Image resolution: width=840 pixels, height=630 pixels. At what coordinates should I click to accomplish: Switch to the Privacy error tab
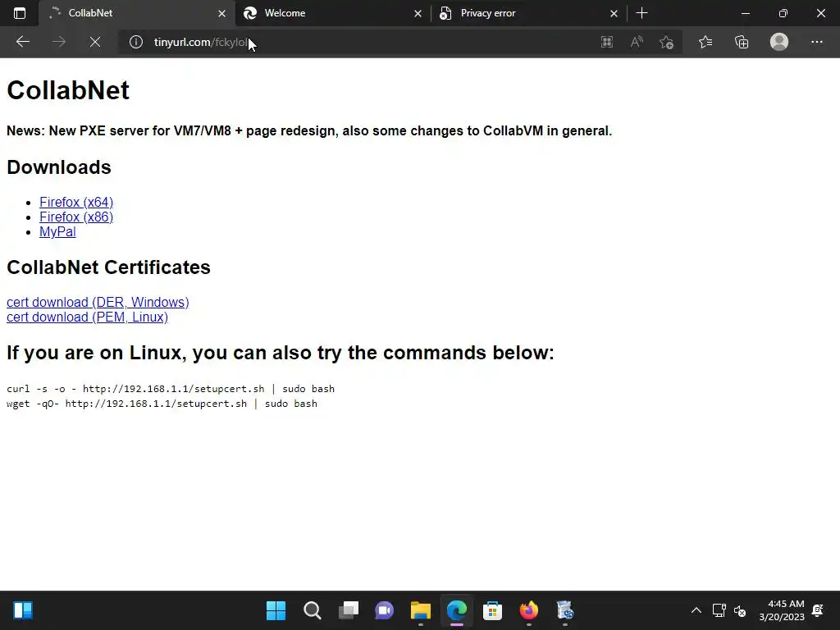point(528,13)
